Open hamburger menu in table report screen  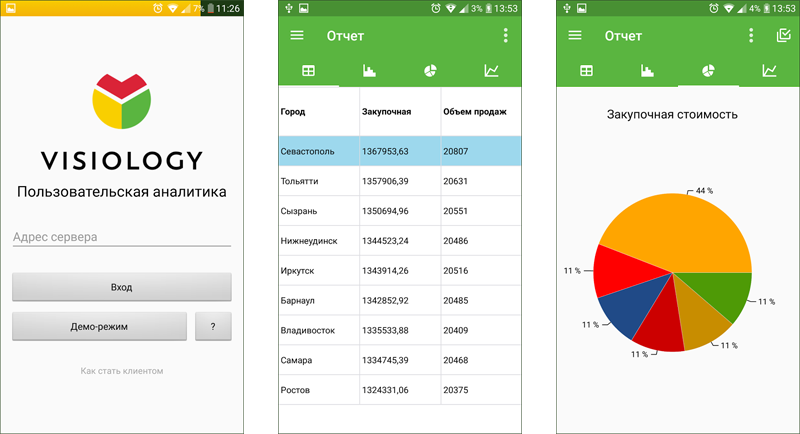point(297,35)
